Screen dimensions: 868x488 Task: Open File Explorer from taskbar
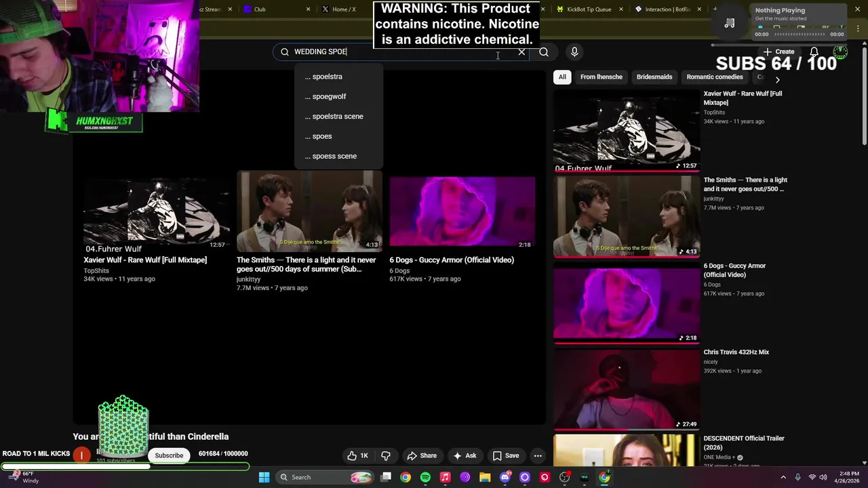point(485,477)
